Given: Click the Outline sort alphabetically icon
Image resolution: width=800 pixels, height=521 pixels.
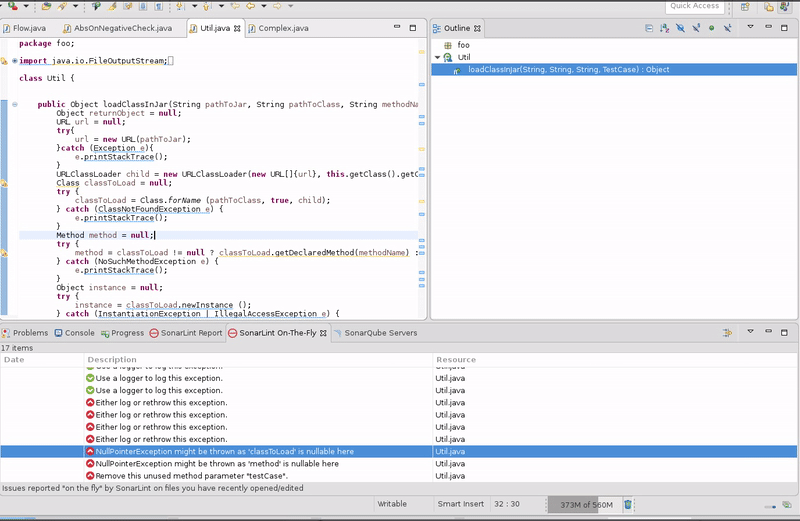Looking at the screenshot, I should point(663,29).
